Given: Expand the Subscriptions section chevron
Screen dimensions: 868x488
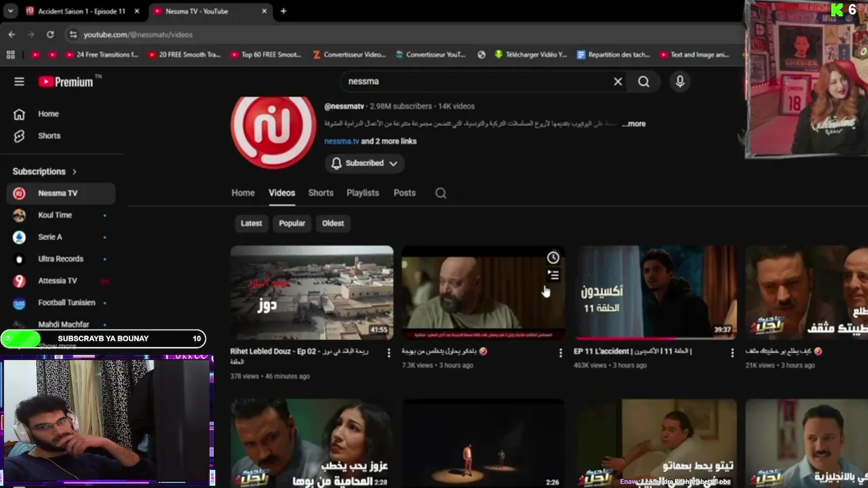Looking at the screenshot, I should [x=74, y=171].
